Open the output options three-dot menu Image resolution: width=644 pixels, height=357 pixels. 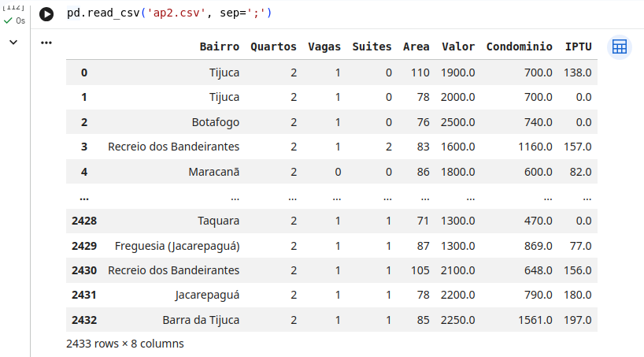click(x=46, y=43)
